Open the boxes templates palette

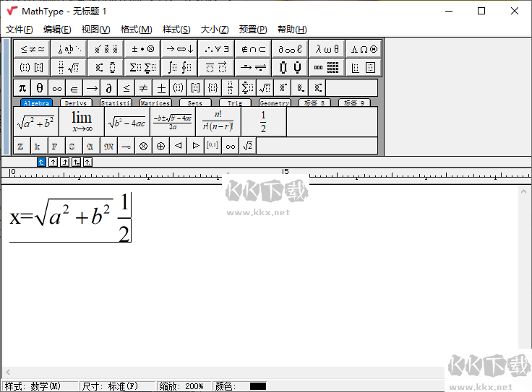click(364, 67)
